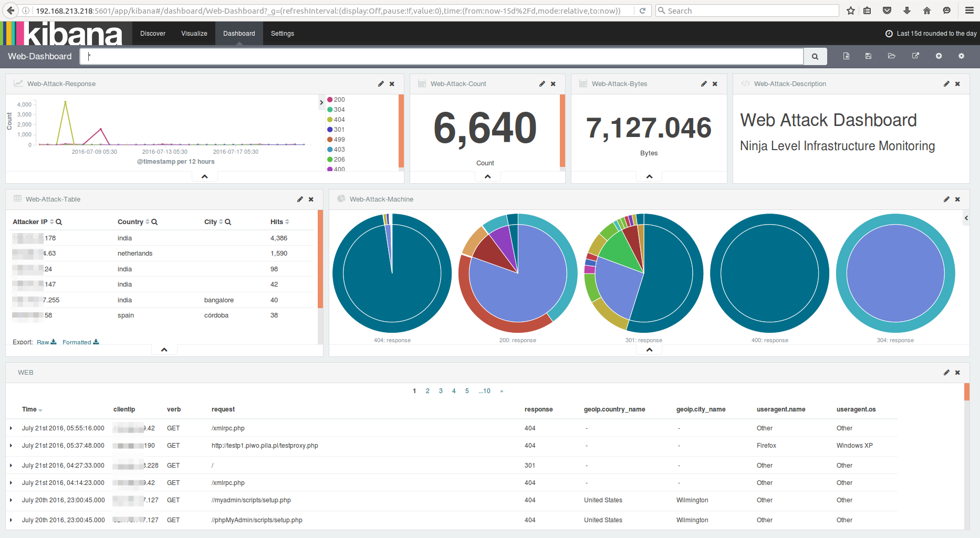
Task: Toggle the 200 legend entry
Action: [x=338, y=99]
